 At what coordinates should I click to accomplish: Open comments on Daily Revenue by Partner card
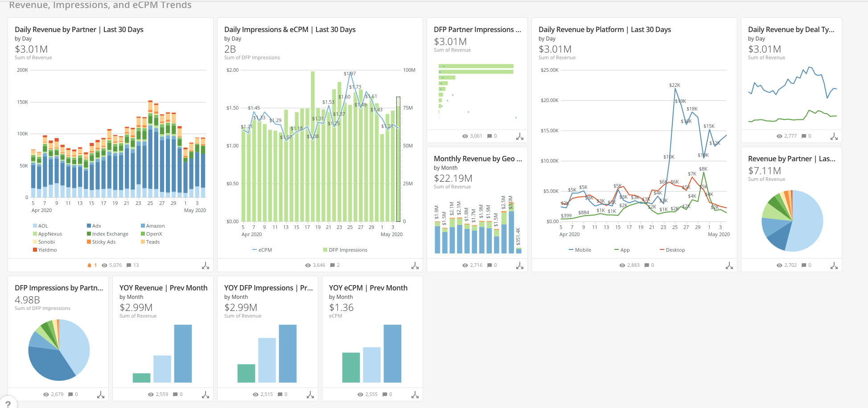click(129, 265)
